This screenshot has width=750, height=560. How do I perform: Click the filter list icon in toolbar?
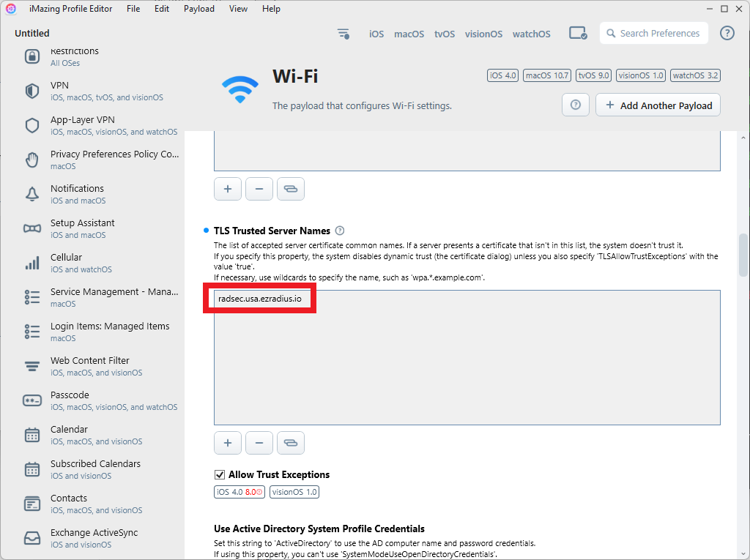click(343, 34)
